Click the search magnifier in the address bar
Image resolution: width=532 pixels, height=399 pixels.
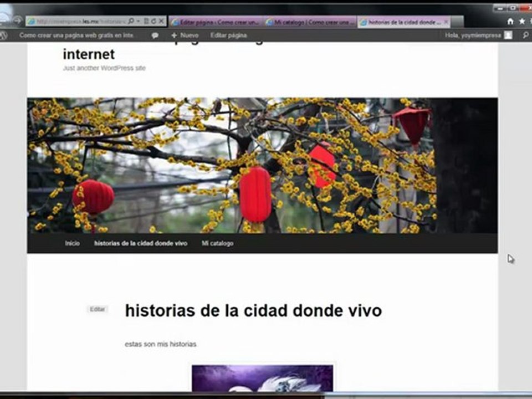tap(131, 21)
